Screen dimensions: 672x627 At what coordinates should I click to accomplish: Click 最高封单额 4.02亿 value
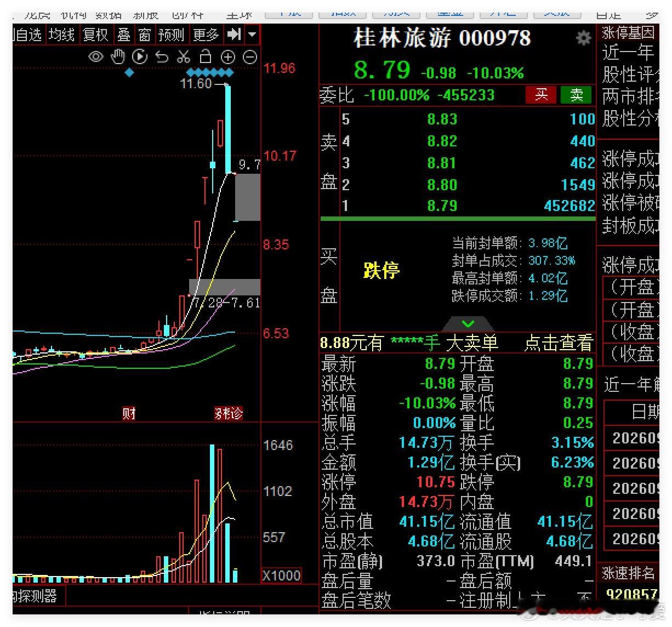tap(548, 278)
